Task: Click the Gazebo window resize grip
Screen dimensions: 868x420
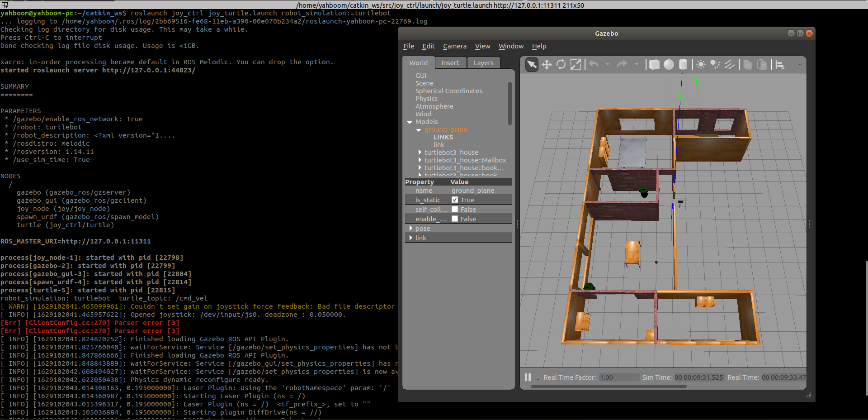Action: coord(809,395)
